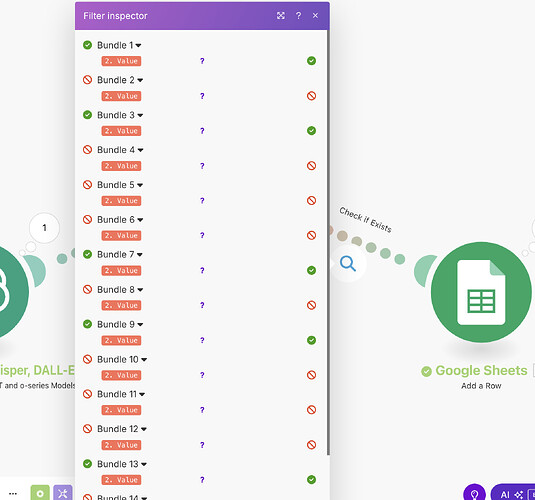The image size is (535, 500).
Task: Click the purple tools icon in the bottom toolbar
Action: 63,493
